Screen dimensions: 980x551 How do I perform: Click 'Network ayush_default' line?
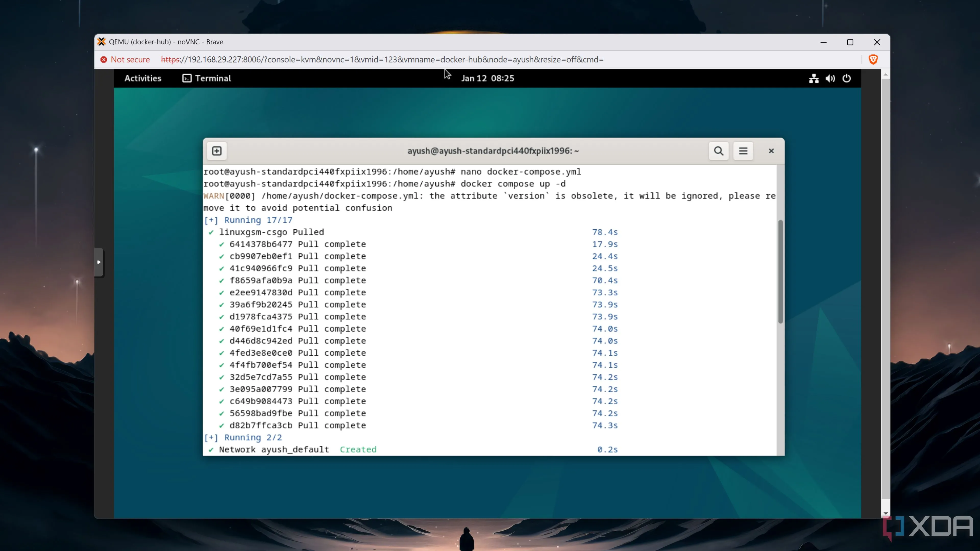(274, 450)
